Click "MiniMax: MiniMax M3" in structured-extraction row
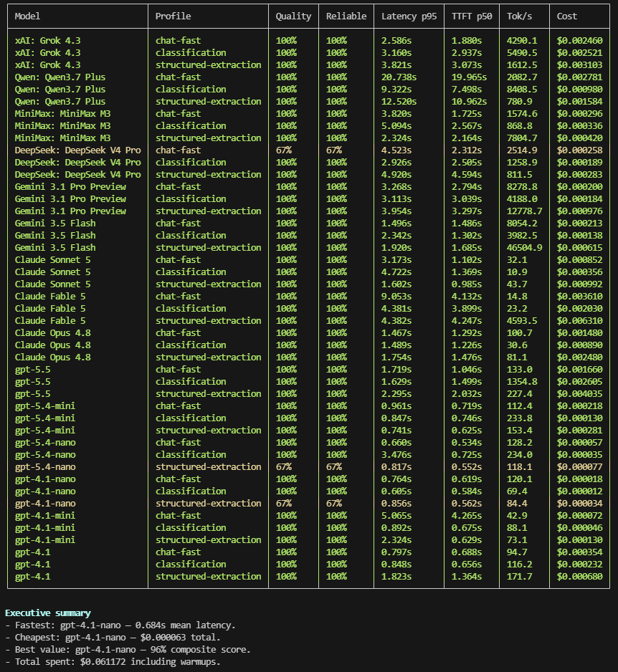The image size is (618, 672). [62, 138]
